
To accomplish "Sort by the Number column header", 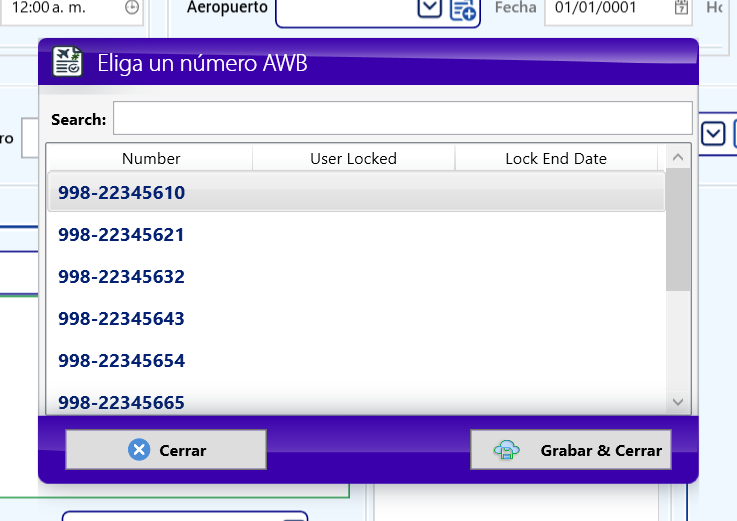I will (151, 158).
